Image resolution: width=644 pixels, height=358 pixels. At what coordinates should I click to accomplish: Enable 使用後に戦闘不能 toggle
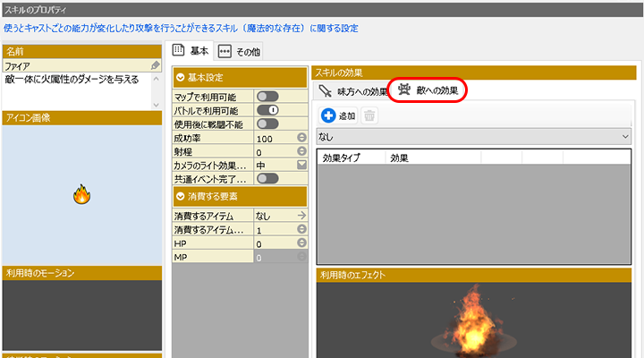pos(267,124)
